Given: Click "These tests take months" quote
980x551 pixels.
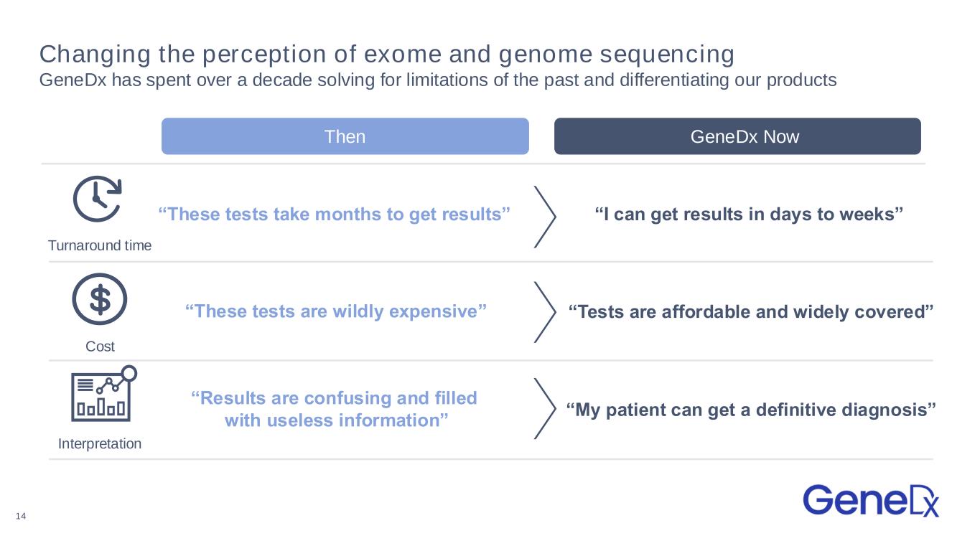Looking at the screenshot, I should pyautogui.click(x=334, y=214).
